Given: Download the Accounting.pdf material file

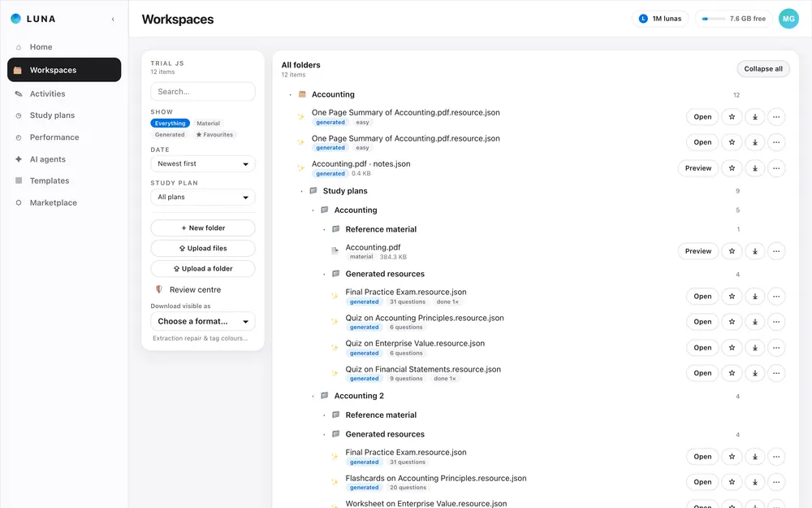Looking at the screenshot, I should pyautogui.click(x=754, y=251).
